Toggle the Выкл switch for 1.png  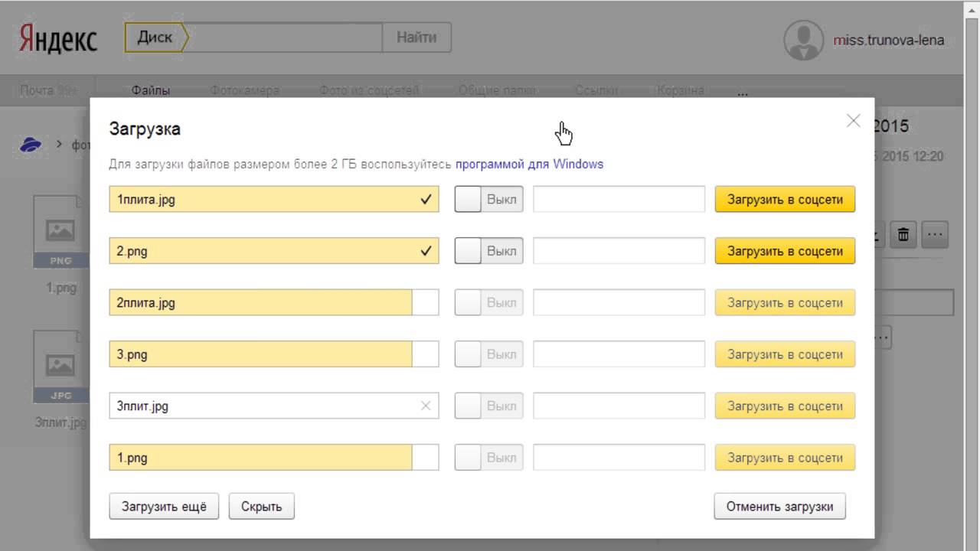pyautogui.click(x=488, y=458)
